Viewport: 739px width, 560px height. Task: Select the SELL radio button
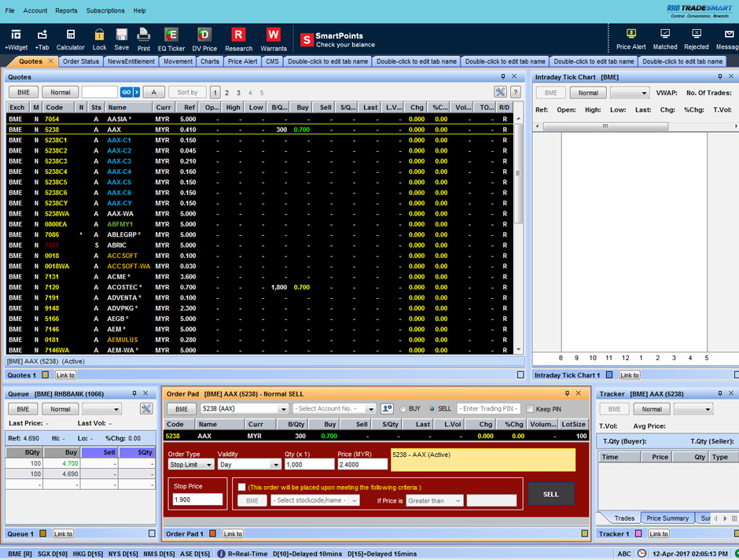click(432, 409)
